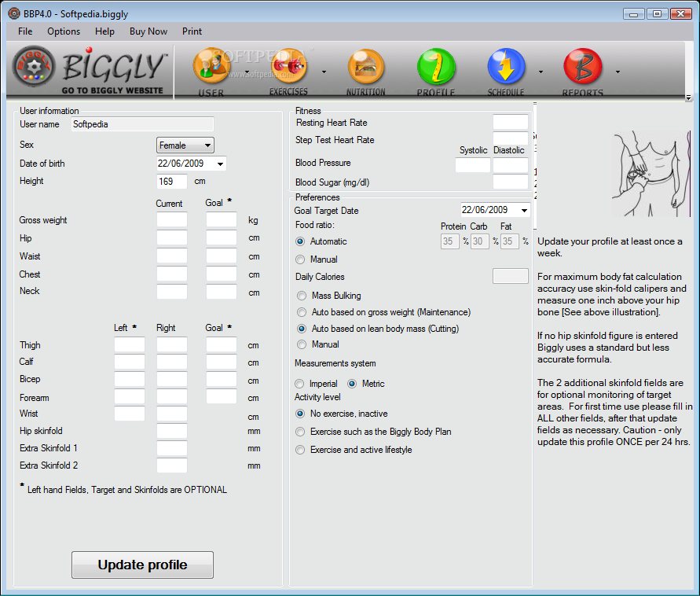700x596 pixels.
Task: Click the Chest Goal field
Action: click(222, 274)
